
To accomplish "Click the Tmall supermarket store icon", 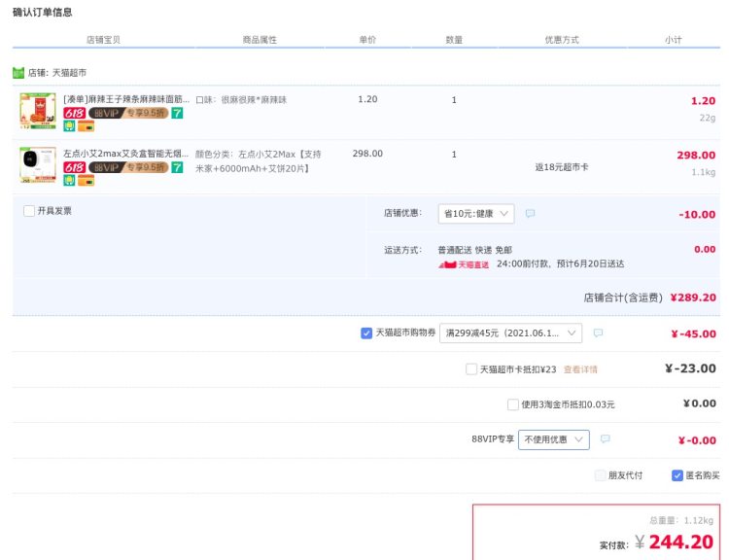I will (18, 73).
